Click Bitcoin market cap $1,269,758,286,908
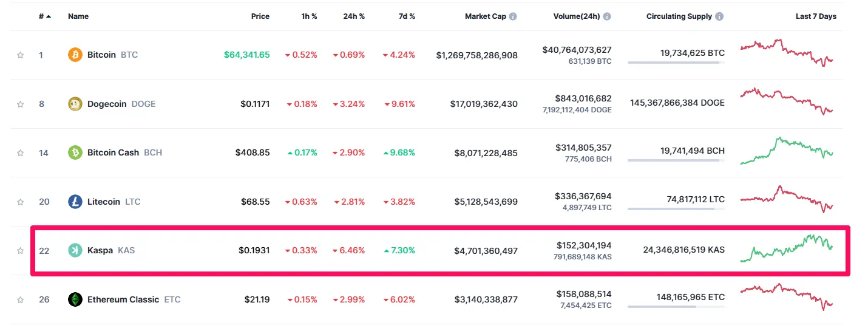This screenshot has width=868, height=328. (477, 55)
